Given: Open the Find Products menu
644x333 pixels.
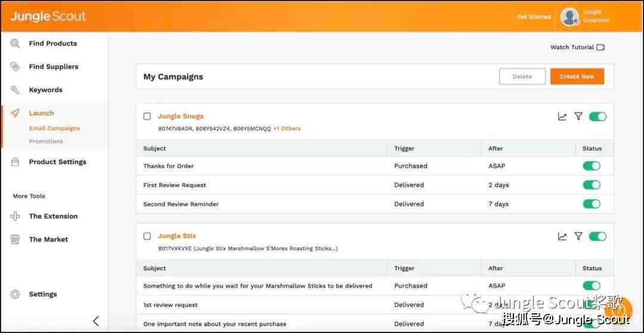Looking at the screenshot, I should [x=53, y=43].
